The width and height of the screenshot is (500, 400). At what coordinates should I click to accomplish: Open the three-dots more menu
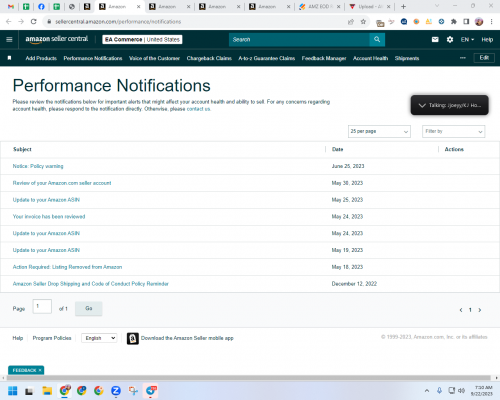pos(462,58)
